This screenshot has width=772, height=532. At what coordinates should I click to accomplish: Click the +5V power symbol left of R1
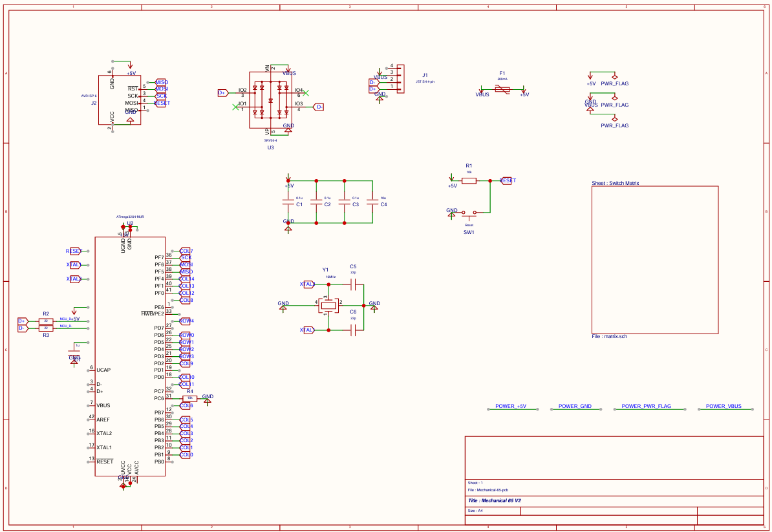[x=451, y=181]
